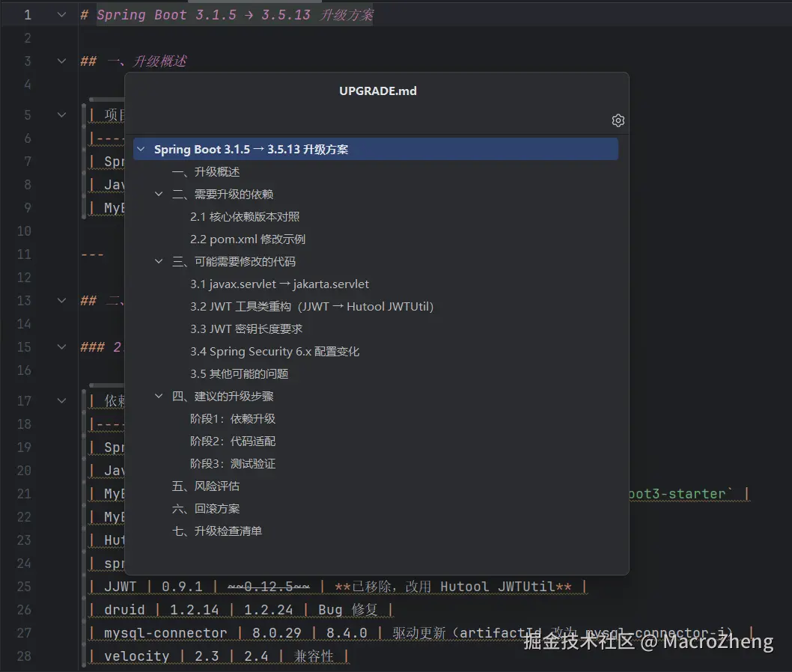Open 3.4 Spring Security 6.x 配置变化
792x672 pixels.
click(x=274, y=352)
